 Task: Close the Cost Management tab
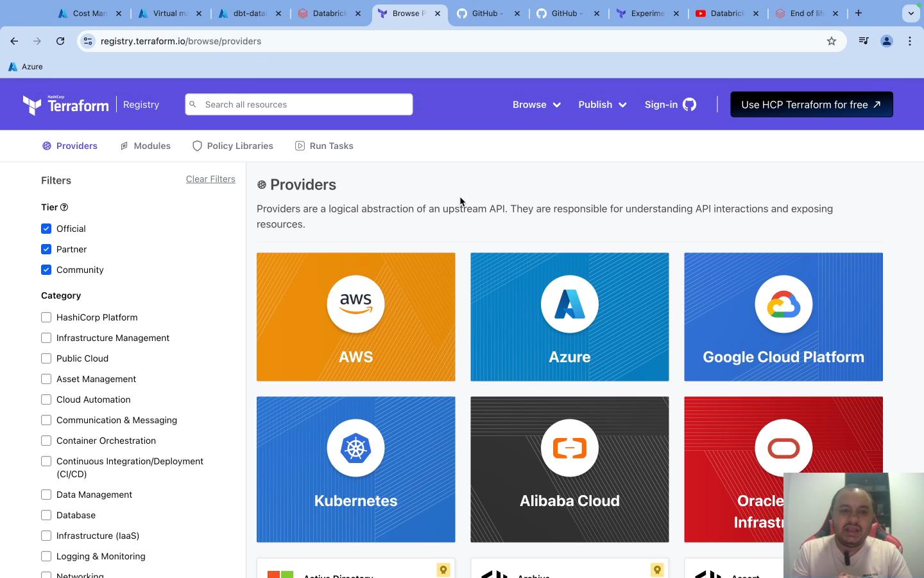[x=119, y=13]
